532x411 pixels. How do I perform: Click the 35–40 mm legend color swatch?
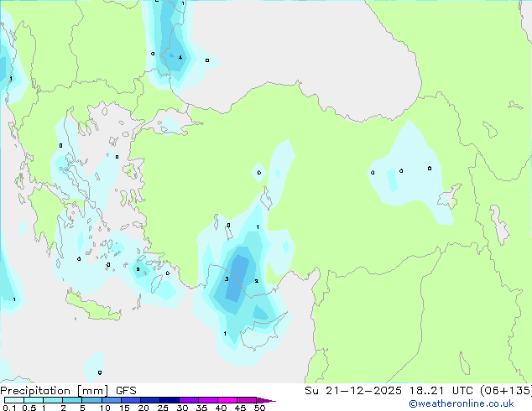(x=207, y=400)
